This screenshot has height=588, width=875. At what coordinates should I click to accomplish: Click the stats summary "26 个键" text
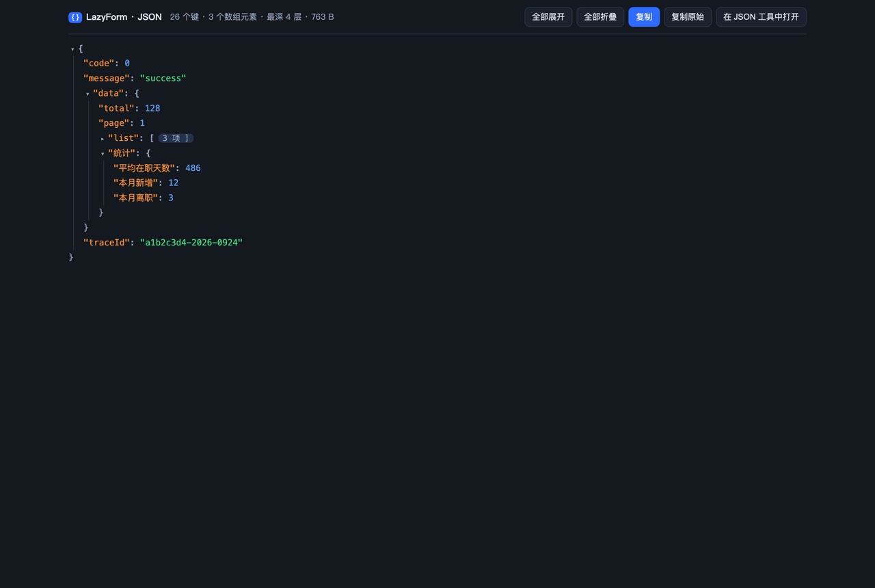point(185,17)
